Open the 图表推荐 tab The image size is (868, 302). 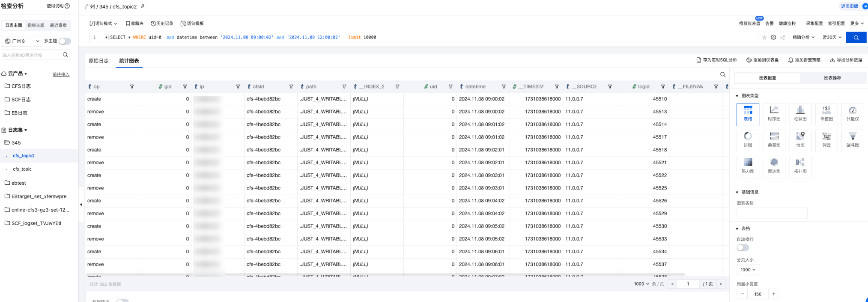pyautogui.click(x=832, y=78)
